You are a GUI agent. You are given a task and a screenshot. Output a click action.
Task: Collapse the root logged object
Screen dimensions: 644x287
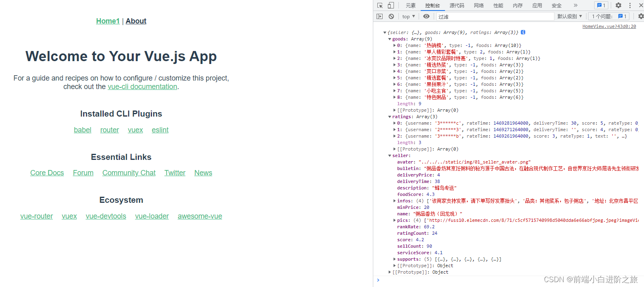pyautogui.click(x=385, y=32)
